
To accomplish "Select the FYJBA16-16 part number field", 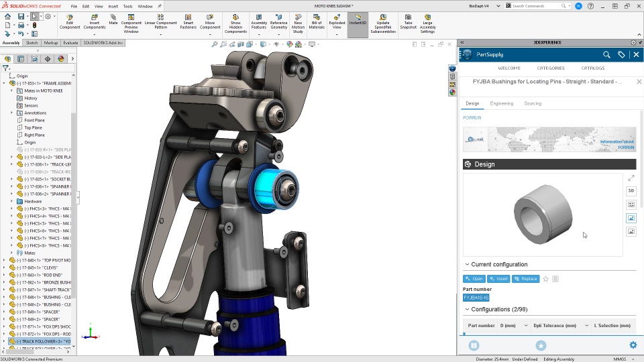I will pyautogui.click(x=476, y=298).
